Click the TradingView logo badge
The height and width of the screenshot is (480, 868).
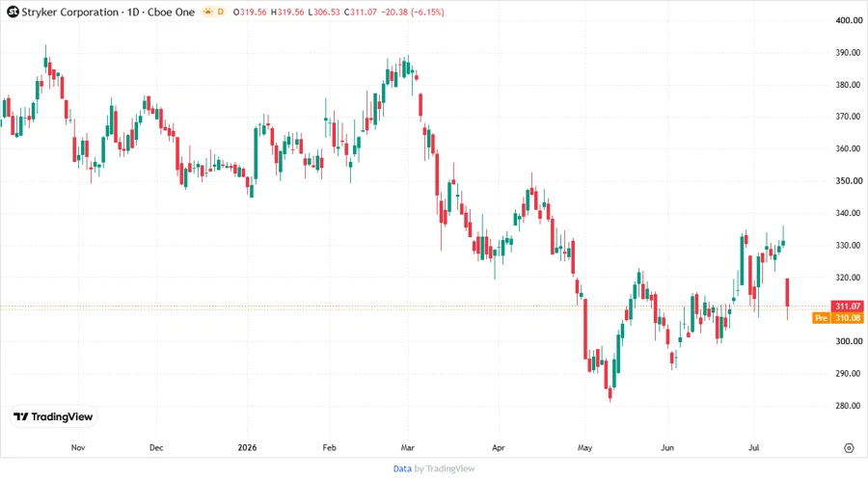53,416
